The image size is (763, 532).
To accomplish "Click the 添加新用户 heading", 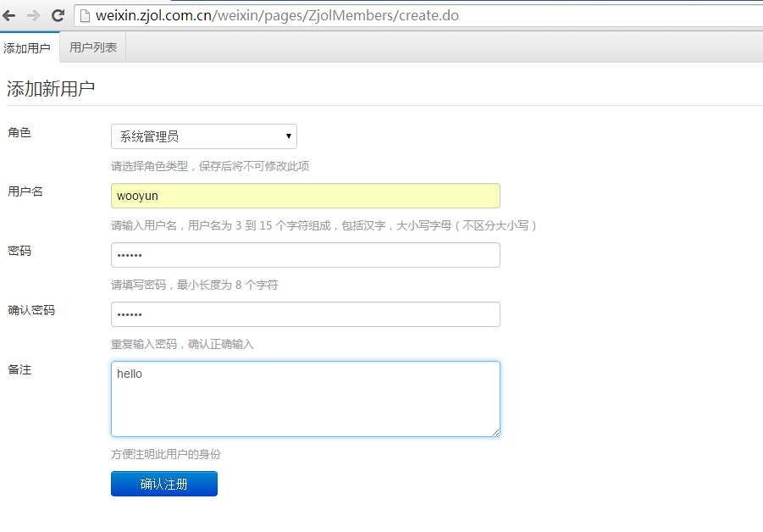I will pos(51,89).
